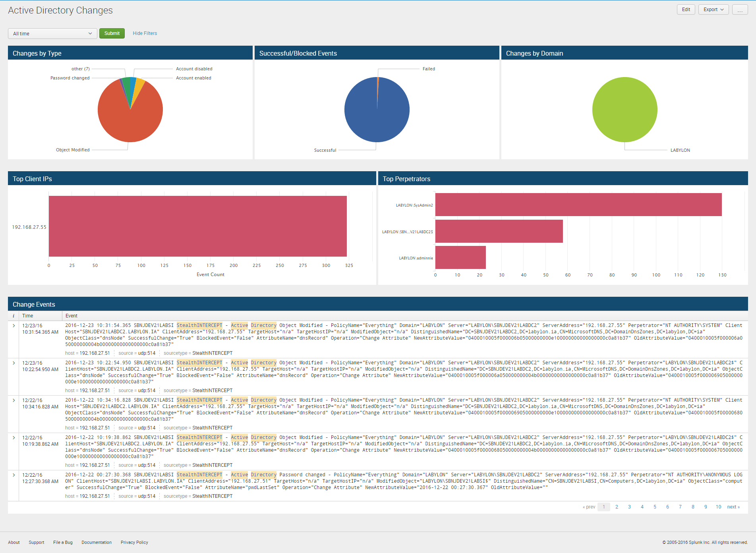This screenshot has width=756, height=553.
Task: Click the i info column header
Action: pos(14,316)
